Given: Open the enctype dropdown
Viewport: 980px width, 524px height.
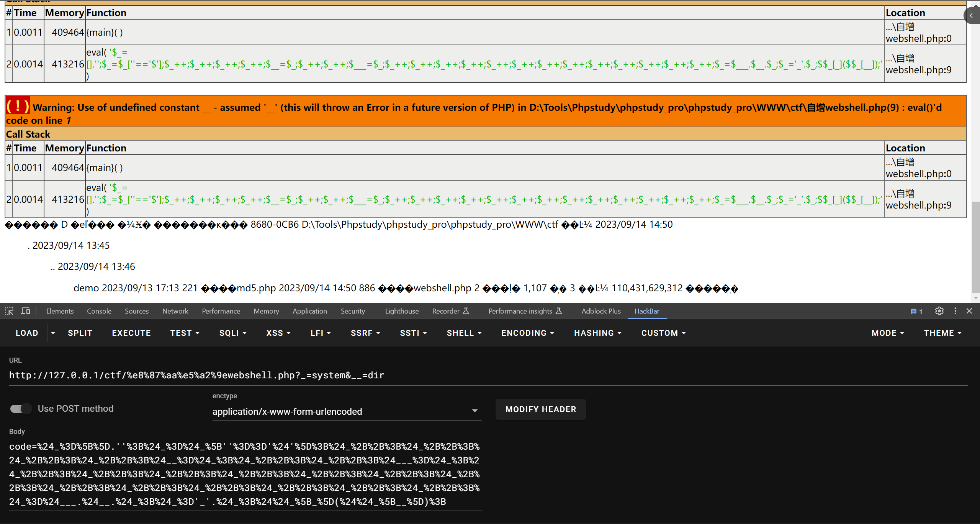Looking at the screenshot, I should coord(347,411).
